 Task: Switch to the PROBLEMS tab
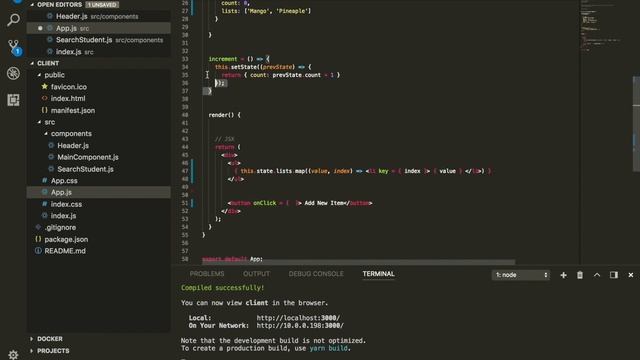click(207, 274)
